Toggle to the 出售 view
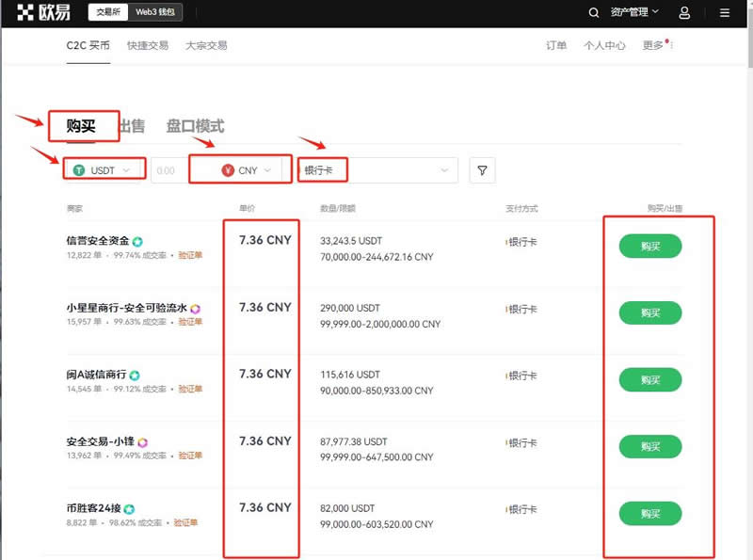753x560 pixels. coord(135,123)
